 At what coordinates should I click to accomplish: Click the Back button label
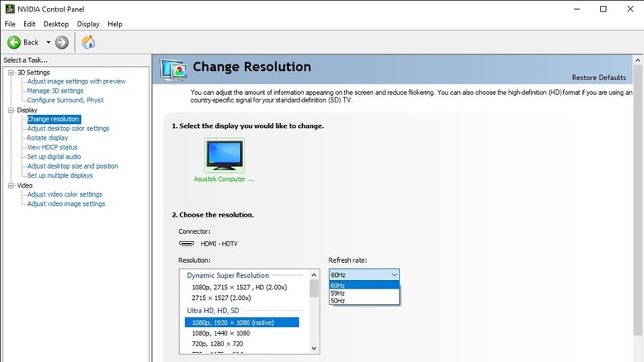(x=31, y=42)
